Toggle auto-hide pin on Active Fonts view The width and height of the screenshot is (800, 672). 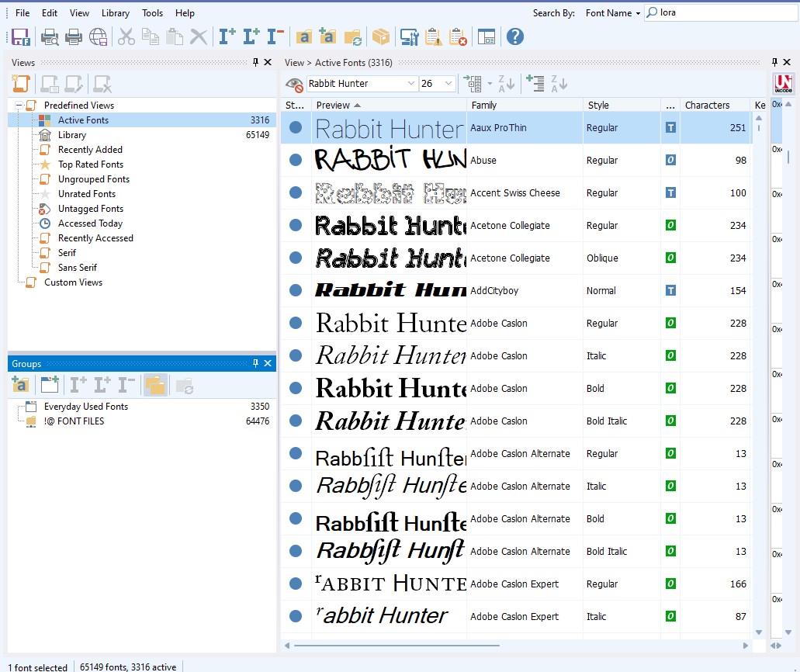tap(774, 62)
